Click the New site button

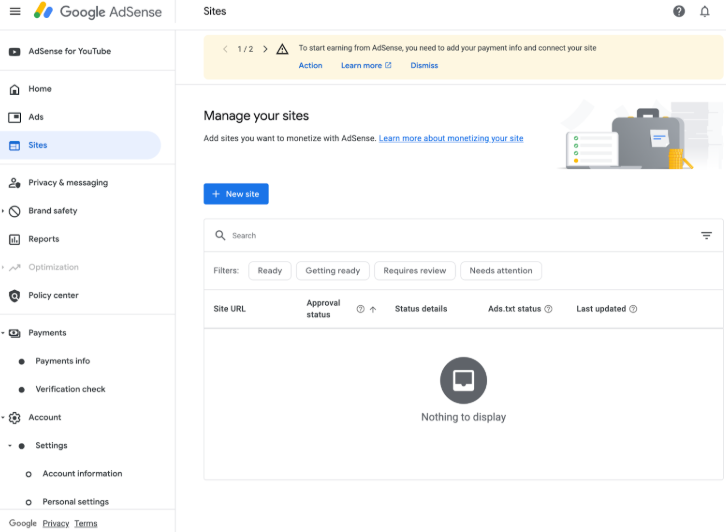(x=236, y=194)
